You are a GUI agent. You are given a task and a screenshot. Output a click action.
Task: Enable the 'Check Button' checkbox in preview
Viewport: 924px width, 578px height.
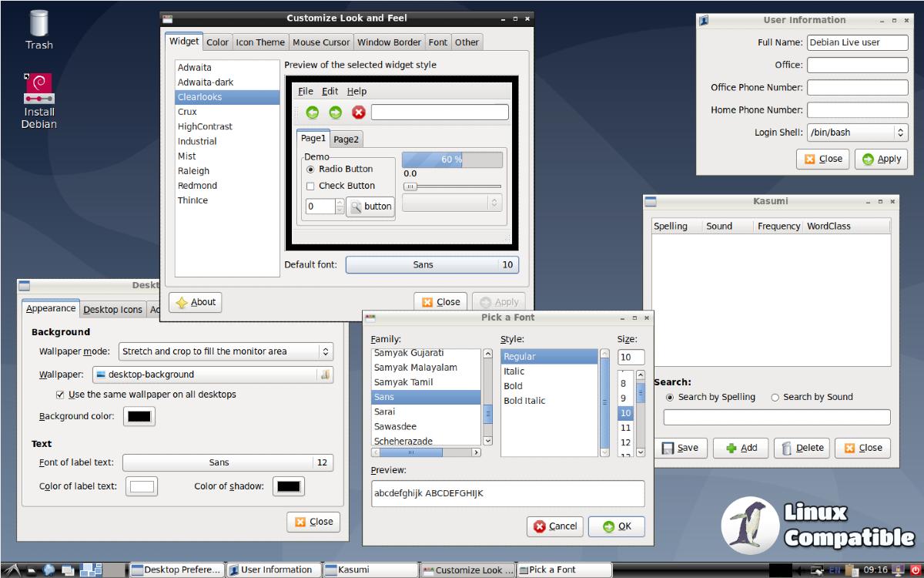[310, 186]
